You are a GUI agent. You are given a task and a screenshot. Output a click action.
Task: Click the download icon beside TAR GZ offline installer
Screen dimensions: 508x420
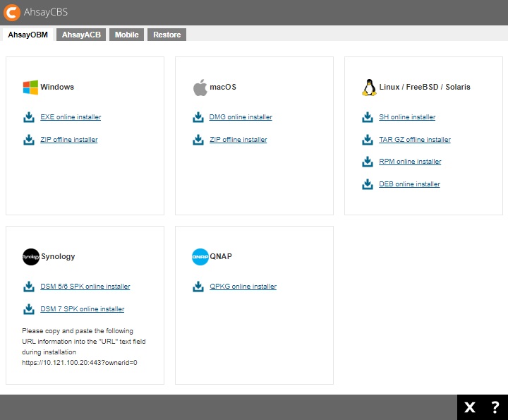[368, 140]
